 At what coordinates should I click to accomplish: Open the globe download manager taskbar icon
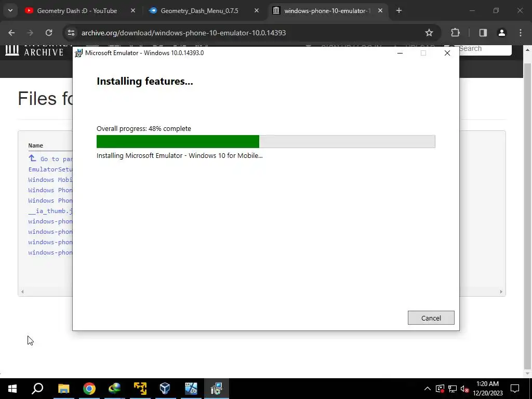click(115, 389)
